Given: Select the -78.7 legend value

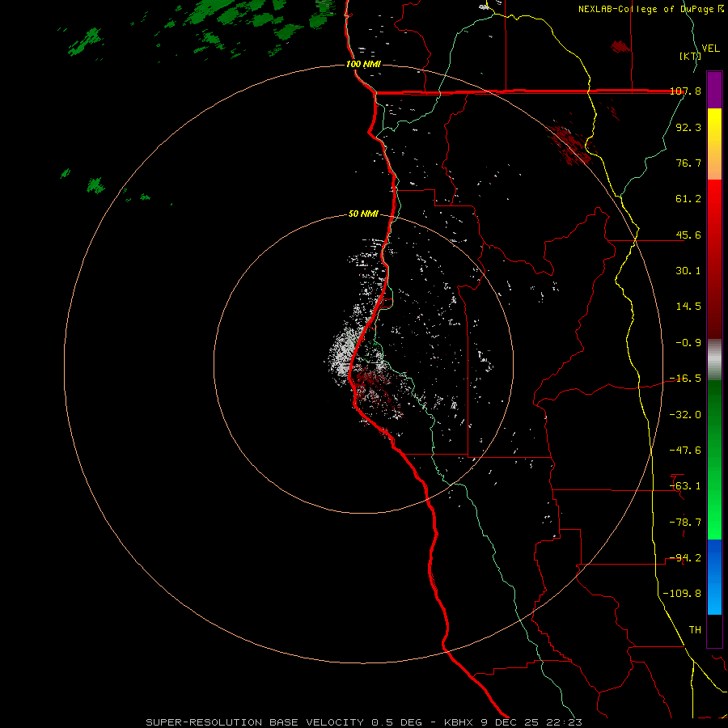Looking at the screenshot, I should pos(685,523).
